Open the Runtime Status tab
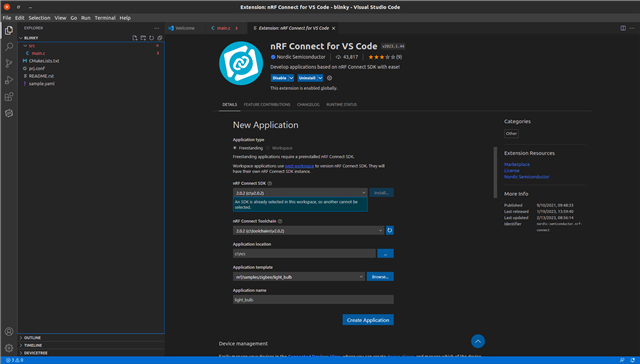 pyautogui.click(x=341, y=104)
